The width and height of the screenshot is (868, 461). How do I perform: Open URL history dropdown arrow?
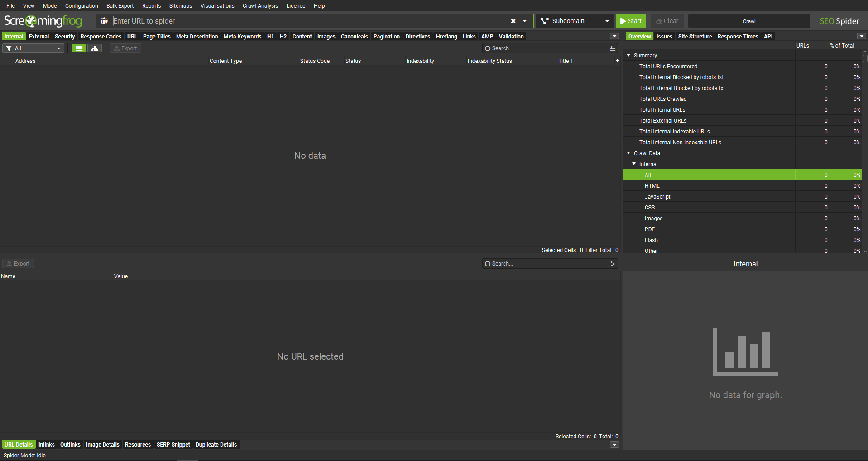click(525, 21)
